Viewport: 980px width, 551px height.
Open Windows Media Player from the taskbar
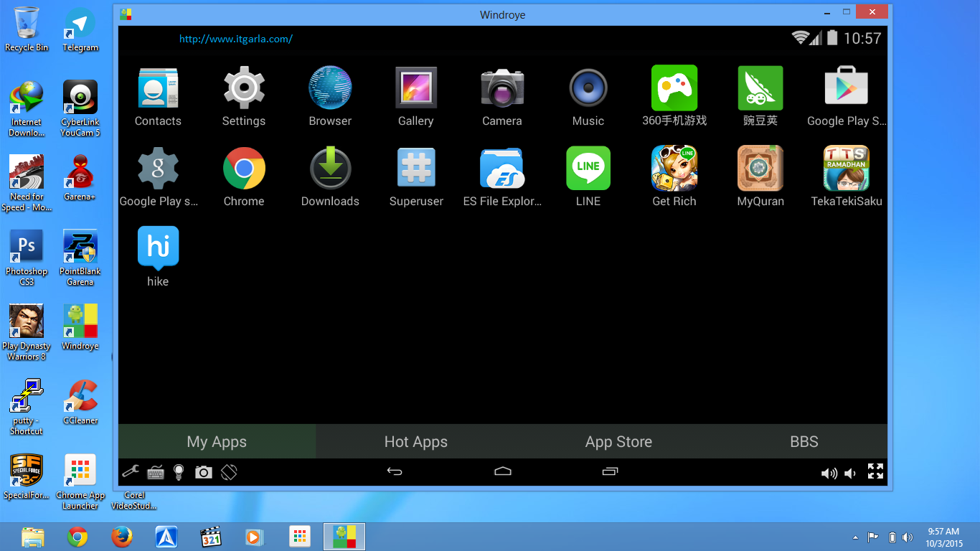pos(255,537)
